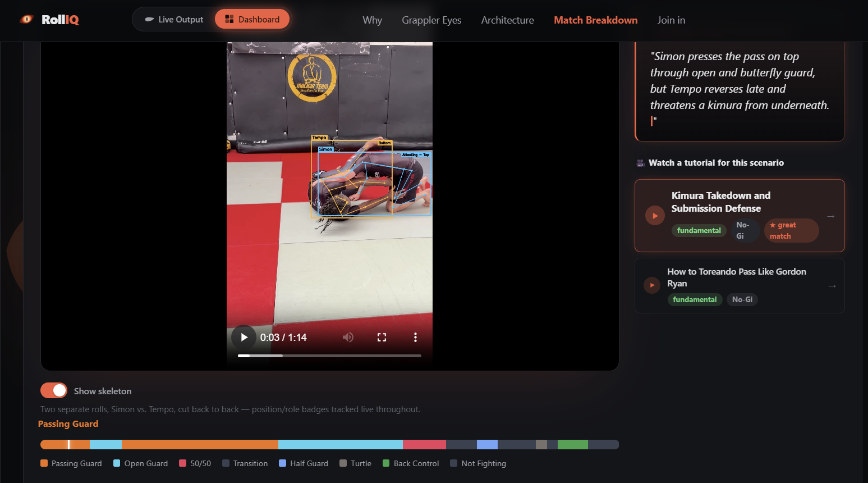Viewport: 868px width, 483px height.
Task: Click the Passing Guard position heading
Action: click(x=68, y=424)
